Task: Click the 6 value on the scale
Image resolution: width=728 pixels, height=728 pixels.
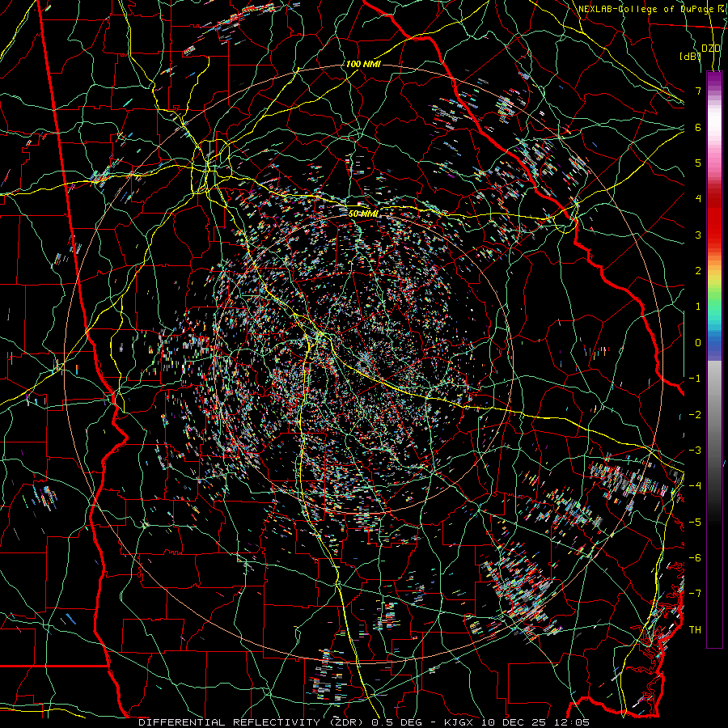Action: pos(698,127)
